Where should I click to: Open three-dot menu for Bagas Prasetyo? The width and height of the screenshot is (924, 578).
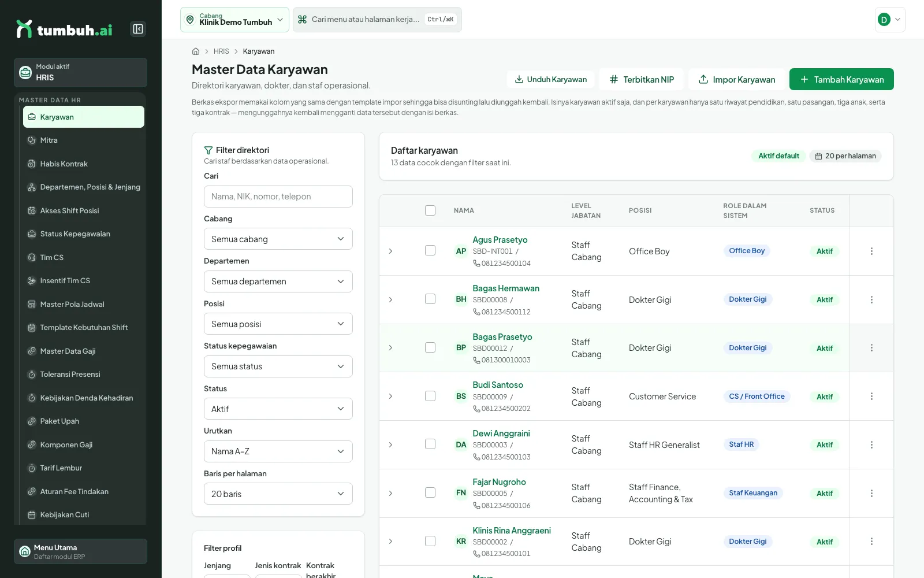(x=871, y=348)
